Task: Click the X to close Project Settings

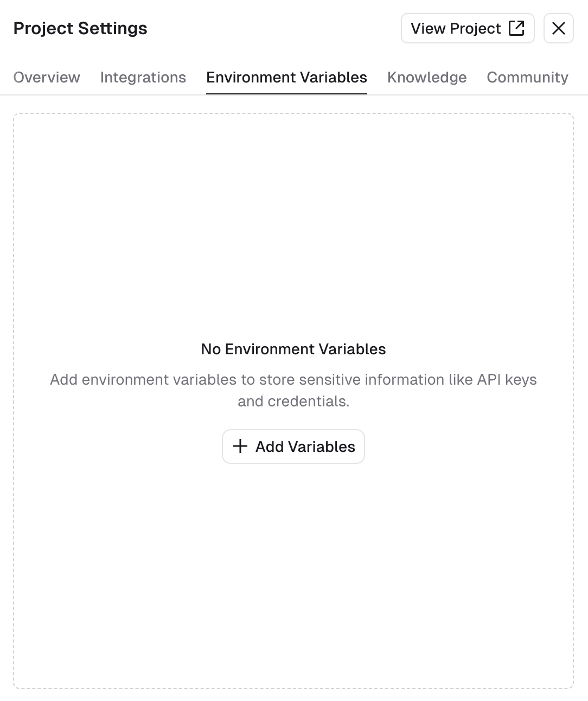Action: click(558, 28)
